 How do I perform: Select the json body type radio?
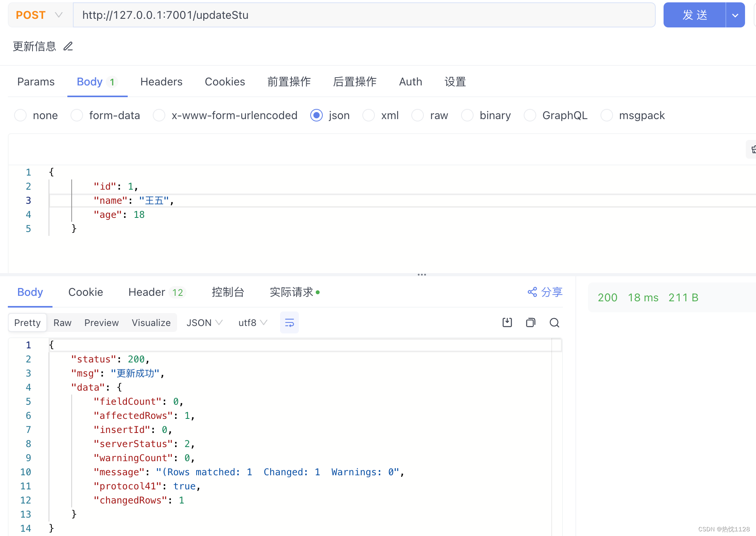(317, 115)
